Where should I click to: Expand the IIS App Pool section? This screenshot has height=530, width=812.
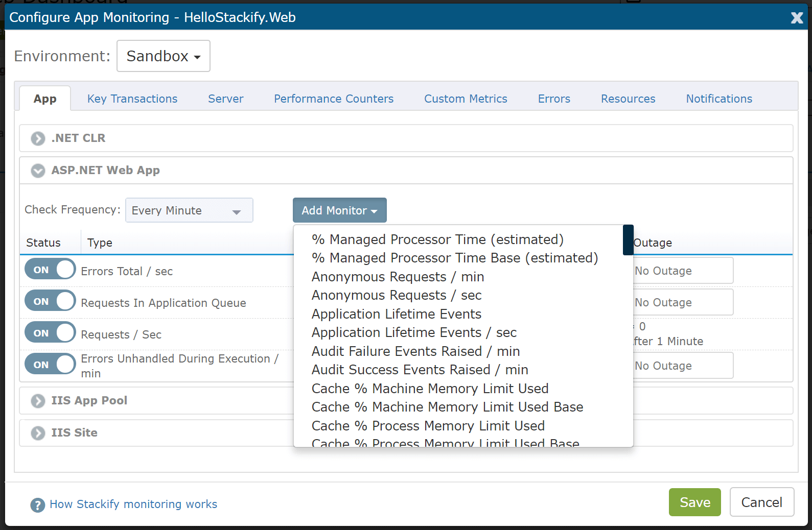pos(38,401)
